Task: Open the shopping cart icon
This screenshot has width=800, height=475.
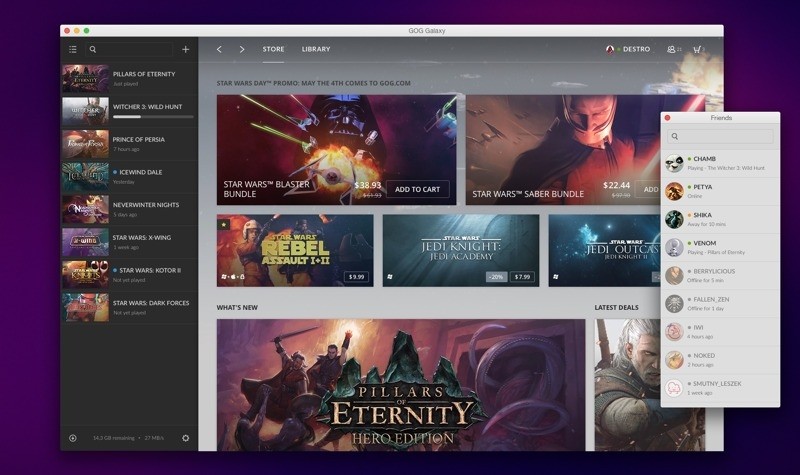Action: (x=697, y=49)
